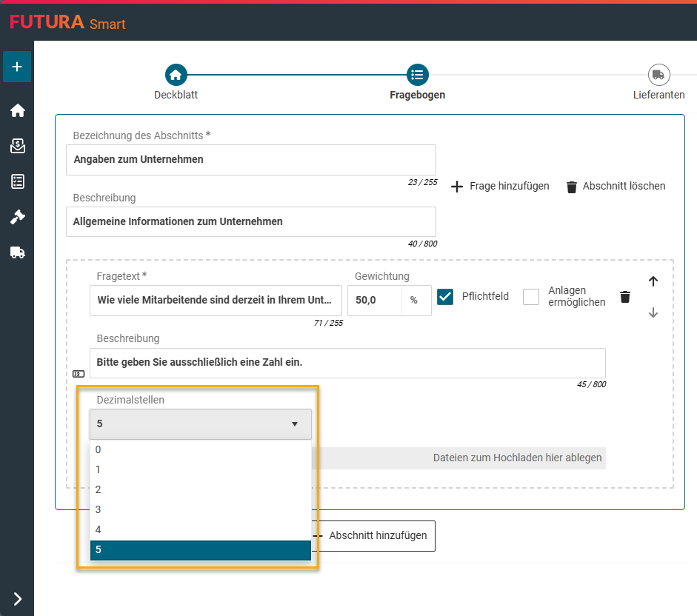Go to the Deckblatt step
The height and width of the screenshot is (616, 697).
coord(176,76)
